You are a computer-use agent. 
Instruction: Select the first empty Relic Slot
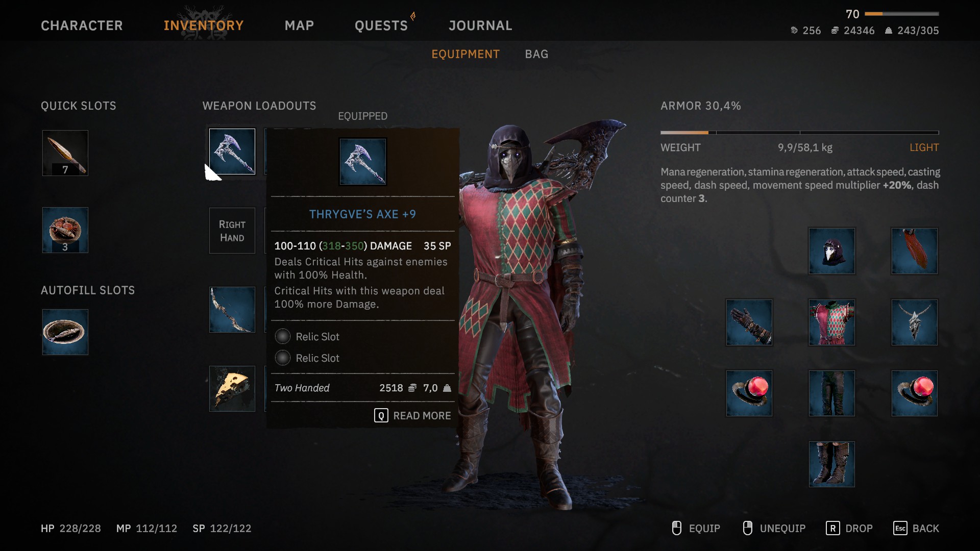[307, 337]
